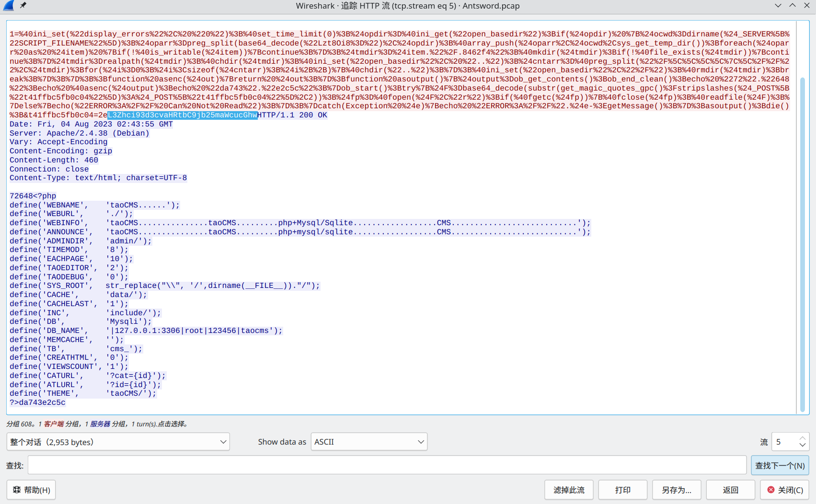This screenshot has height=504, width=816.
Task: Click the Date: Fri, 04 Aug 2023 header
Action: [x=91, y=124]
